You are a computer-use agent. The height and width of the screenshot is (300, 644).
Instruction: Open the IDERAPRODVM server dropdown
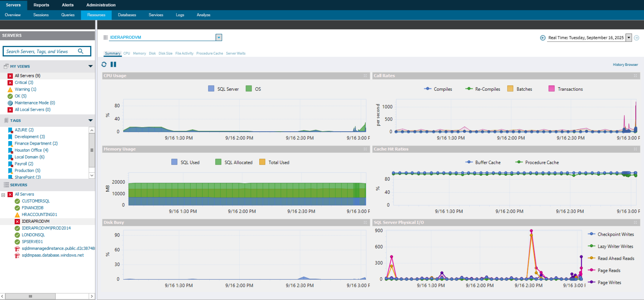click(219, 37)
